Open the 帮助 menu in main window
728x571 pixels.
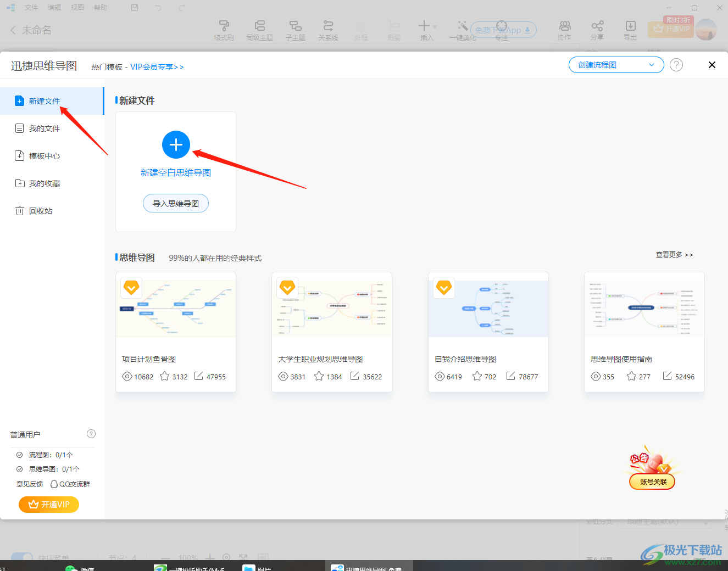pyautogui.click(x=101, y=8)
